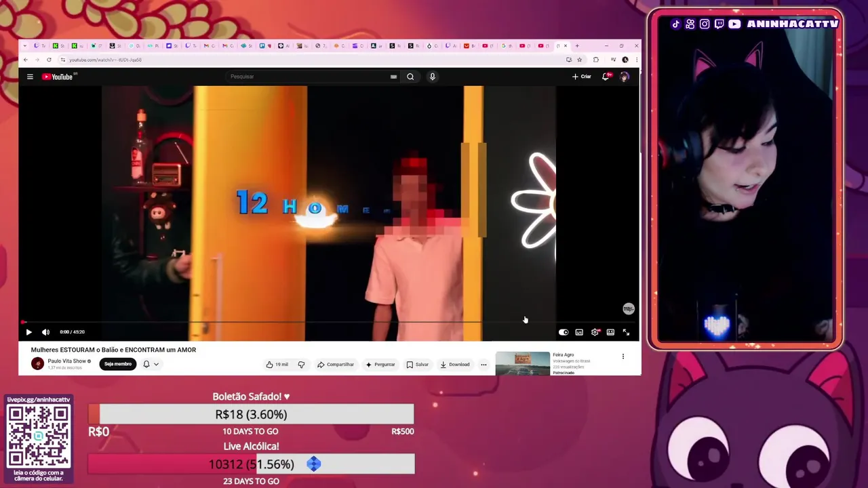Open the Twitch icon in stream header
Image resolution: width=868 pixels, height=488 pixels.
click(719, 24)
